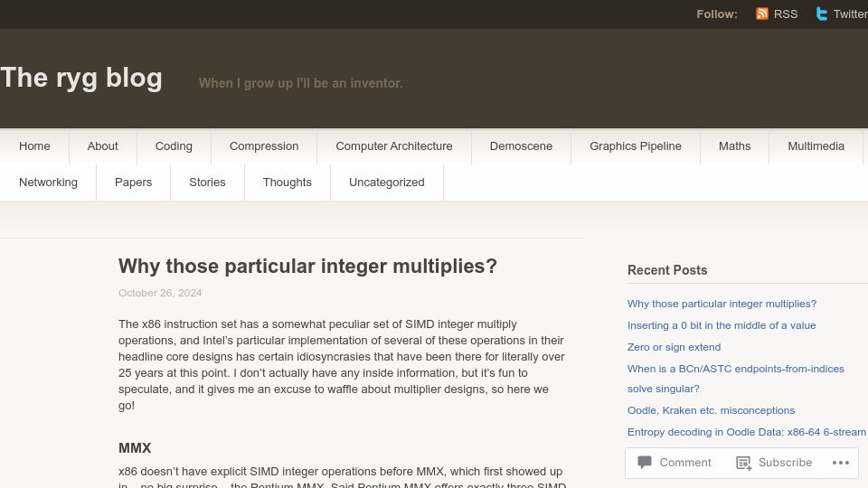Select the Demoscene category

(521, 146)
